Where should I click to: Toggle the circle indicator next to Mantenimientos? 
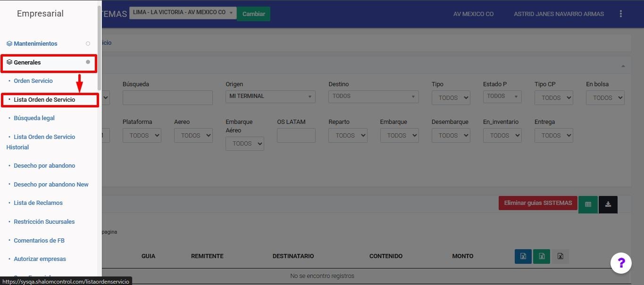click(x=88, y=43)
